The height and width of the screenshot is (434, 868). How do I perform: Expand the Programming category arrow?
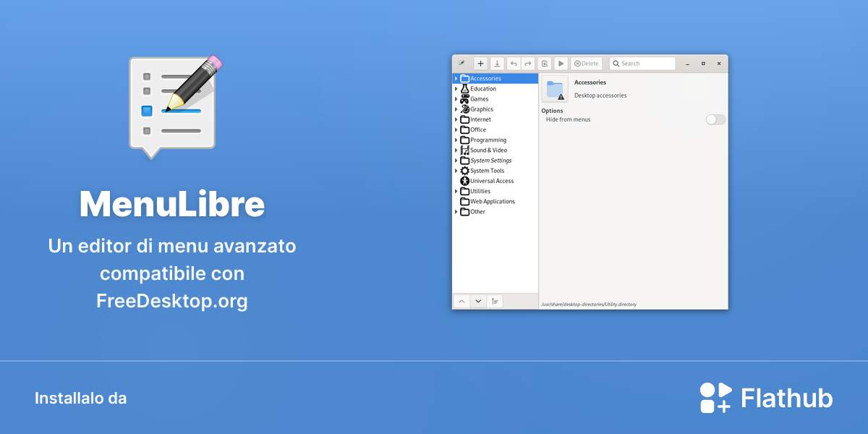click(x=456, y=140)
